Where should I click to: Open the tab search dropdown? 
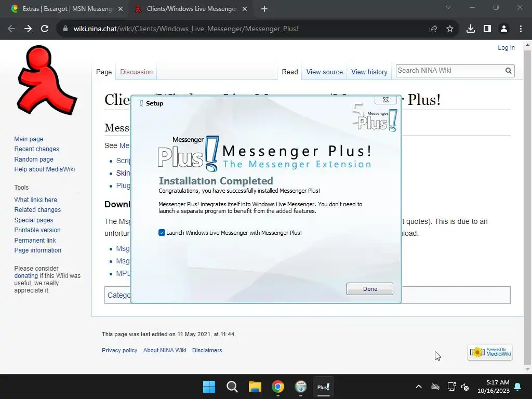click(x=448, y=7)
